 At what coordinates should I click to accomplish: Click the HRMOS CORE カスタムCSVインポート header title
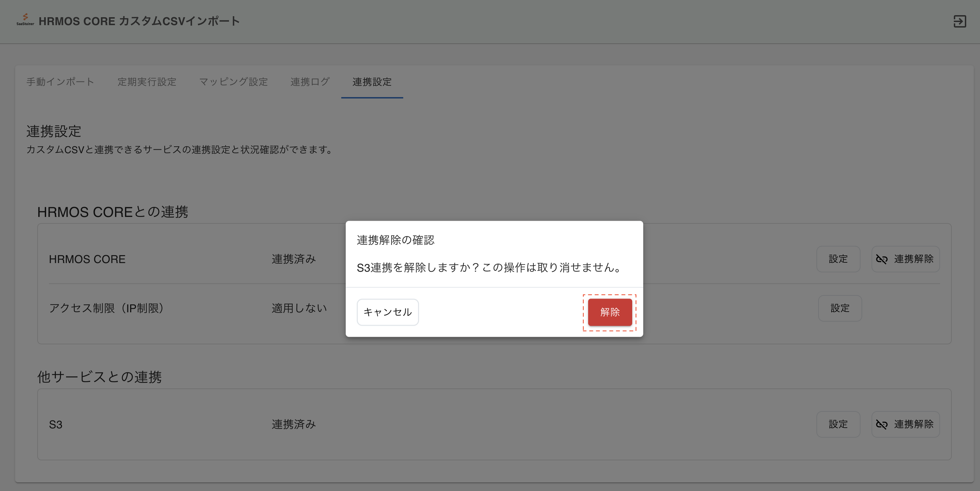click(x=139, y=21)
